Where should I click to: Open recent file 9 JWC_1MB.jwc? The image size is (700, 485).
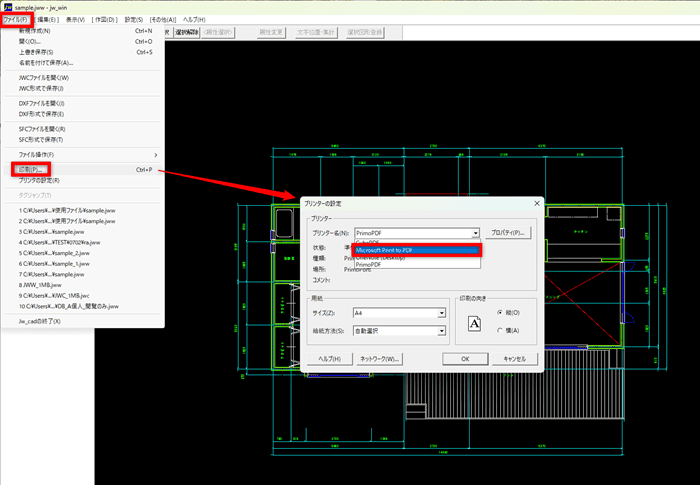(83, 296)
